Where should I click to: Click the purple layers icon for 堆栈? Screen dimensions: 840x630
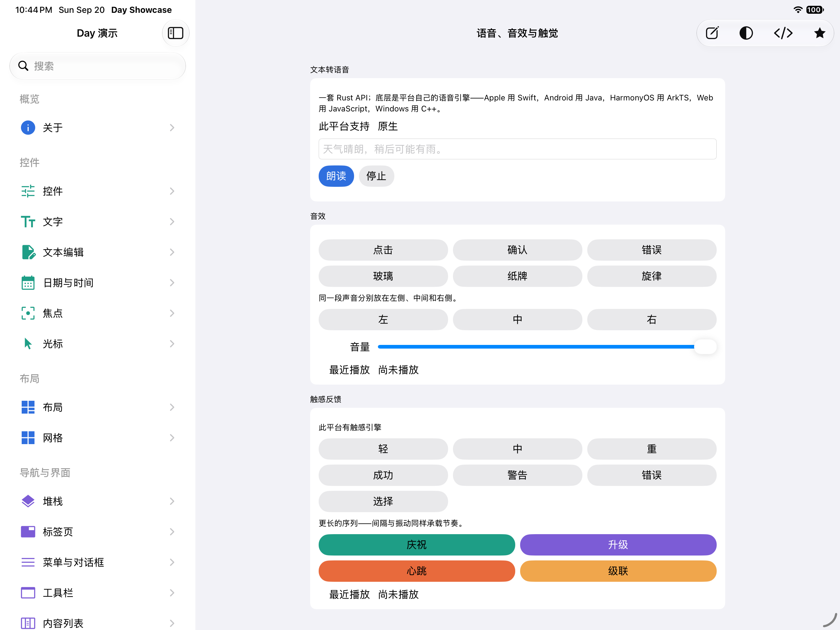[x=28, y=501]
